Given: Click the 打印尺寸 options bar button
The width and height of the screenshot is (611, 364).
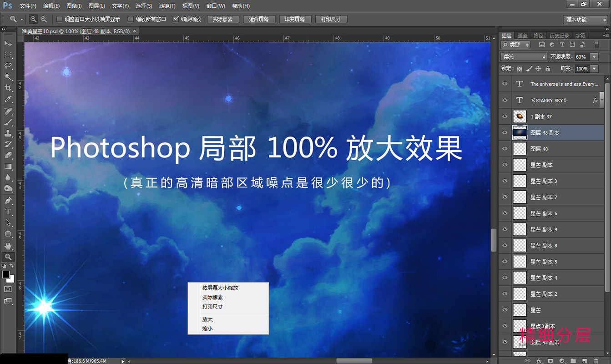Looking at the screenshot, I should tap(331, 20).
